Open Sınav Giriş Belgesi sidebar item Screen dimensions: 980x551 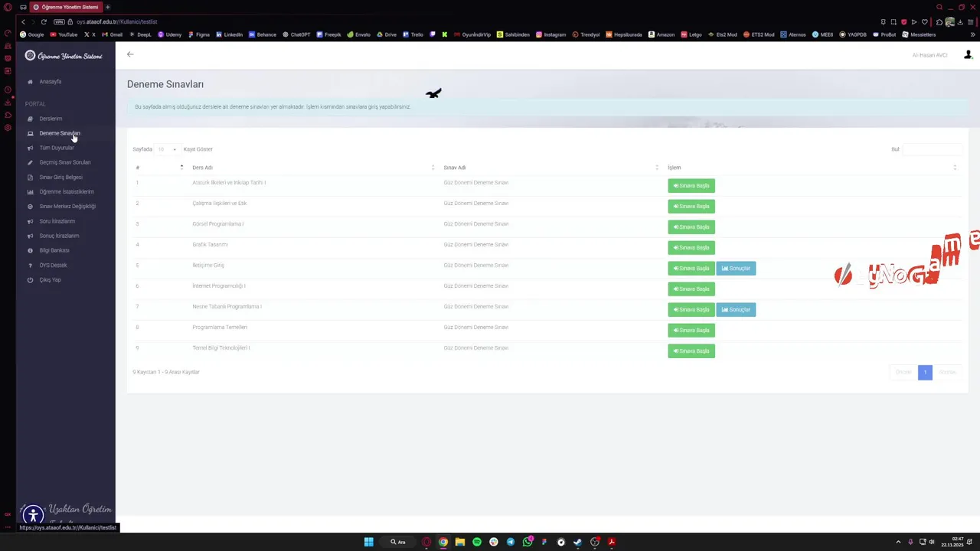click(x=60, y=177)
